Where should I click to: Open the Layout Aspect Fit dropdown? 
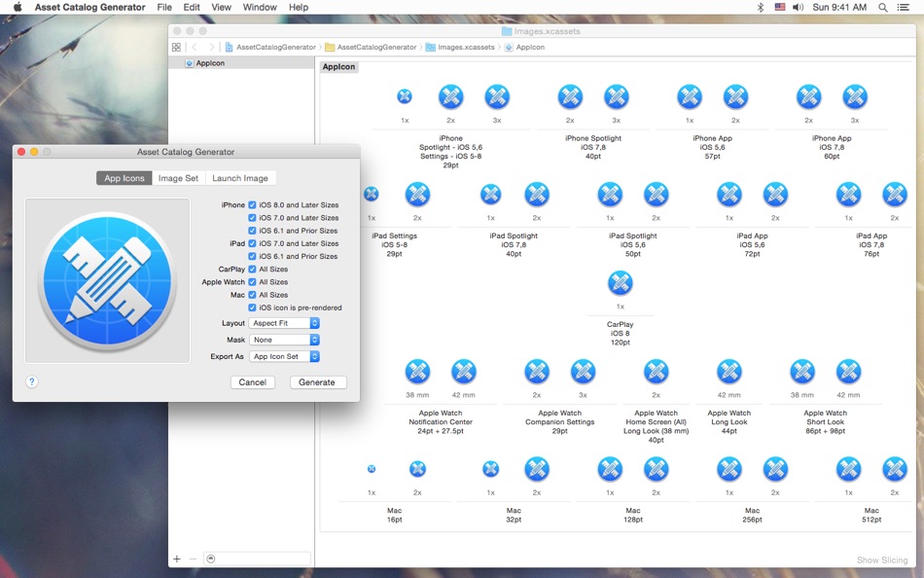[x=284, y=323]
